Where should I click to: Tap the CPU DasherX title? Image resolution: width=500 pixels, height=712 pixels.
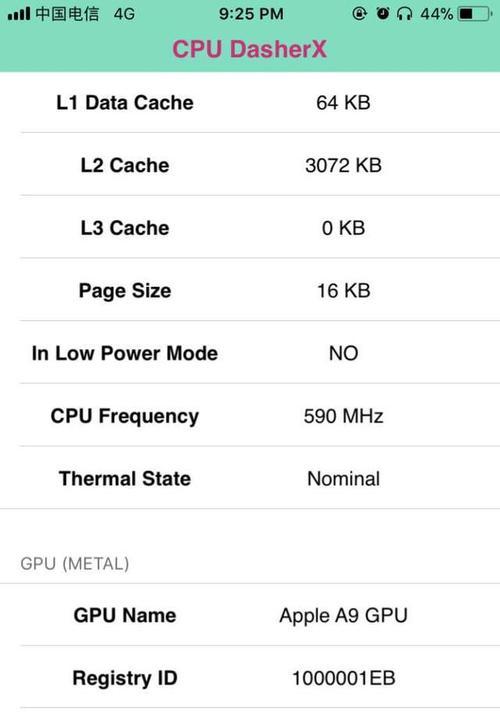(250, 49)
